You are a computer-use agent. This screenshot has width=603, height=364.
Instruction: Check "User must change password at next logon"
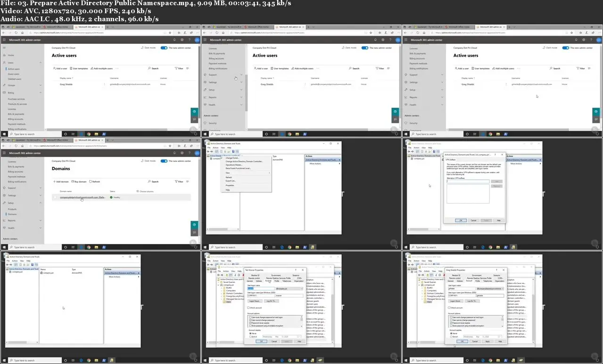point(250,317)
